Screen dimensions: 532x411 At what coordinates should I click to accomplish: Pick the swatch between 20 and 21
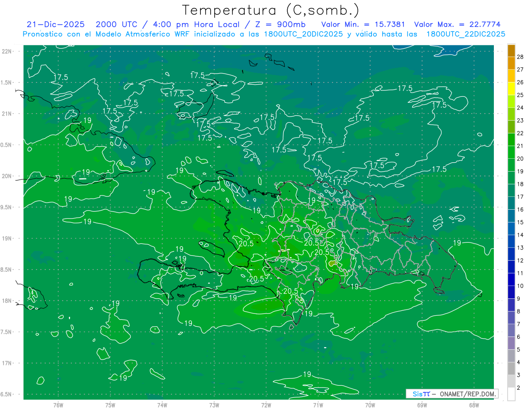click(511, 152)
